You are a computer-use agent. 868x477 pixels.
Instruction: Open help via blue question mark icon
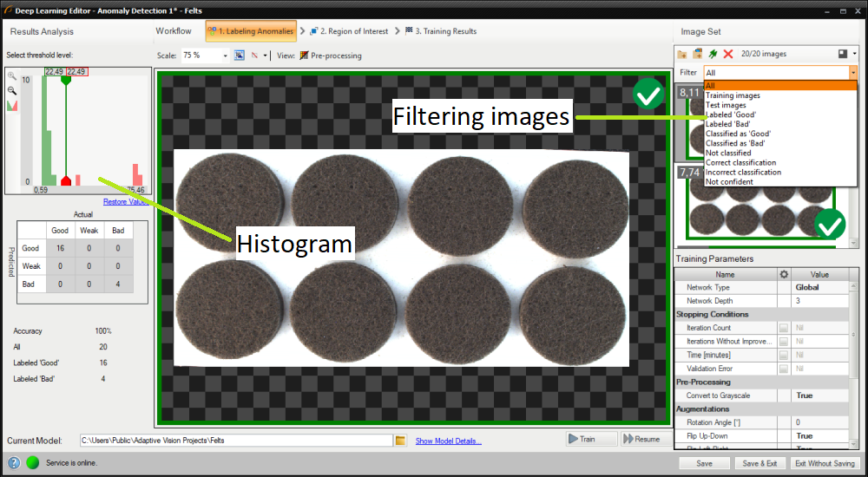(14, 462)
